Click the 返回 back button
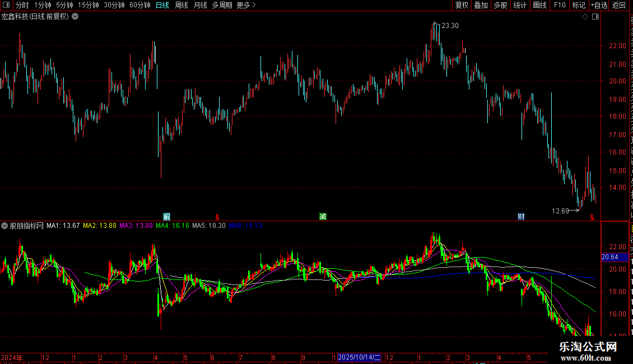Screen dimensions: 633x364 pyautogui.click(x=619, y=5)
